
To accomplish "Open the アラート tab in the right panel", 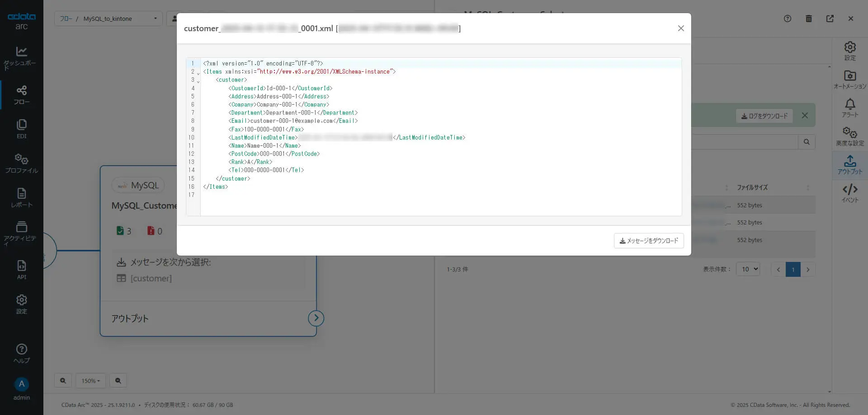I will tap(850, 108).
